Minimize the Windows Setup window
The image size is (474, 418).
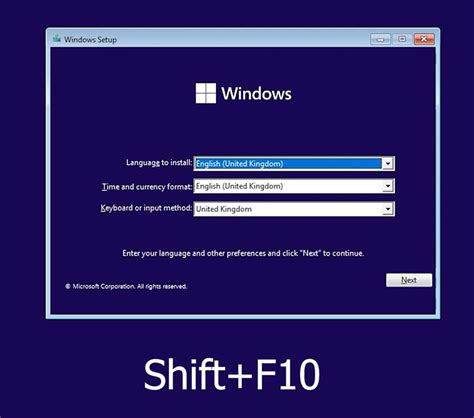pyautogui.click(x=380, y=39)
